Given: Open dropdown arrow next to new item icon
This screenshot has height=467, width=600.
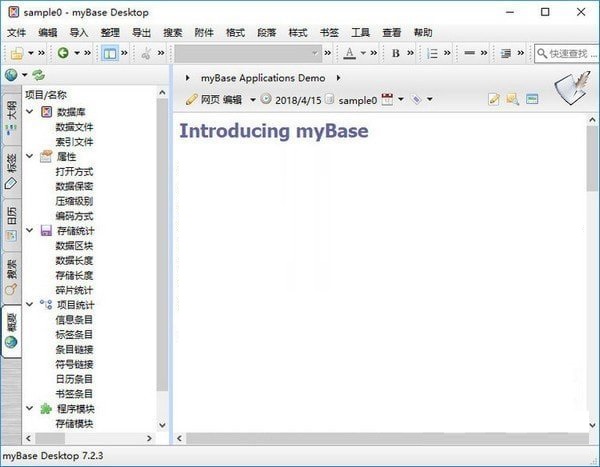Looking at the screenshot, I should (x=31, y=53).
